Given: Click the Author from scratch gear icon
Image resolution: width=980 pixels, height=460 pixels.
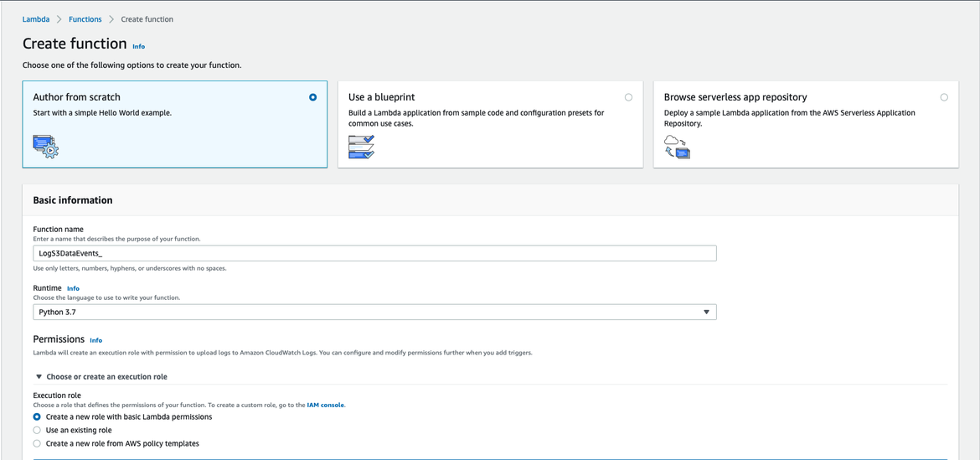Looking at the screenshot, I should (46, 147).
